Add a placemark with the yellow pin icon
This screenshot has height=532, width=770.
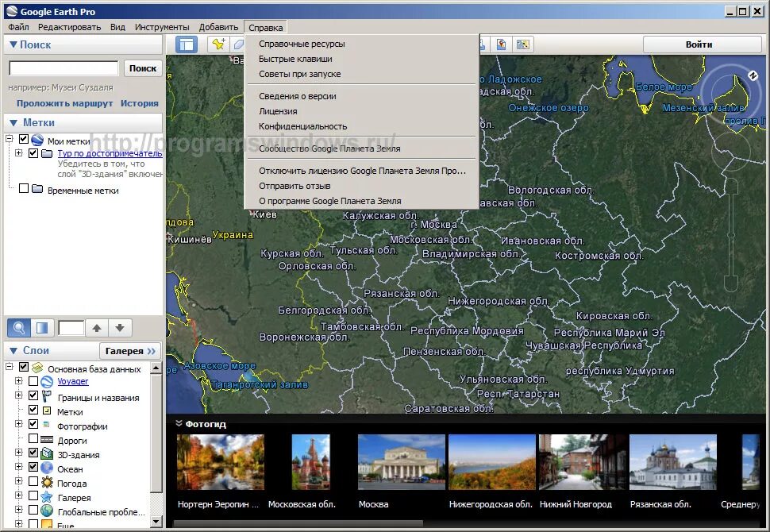click(218, 44)
